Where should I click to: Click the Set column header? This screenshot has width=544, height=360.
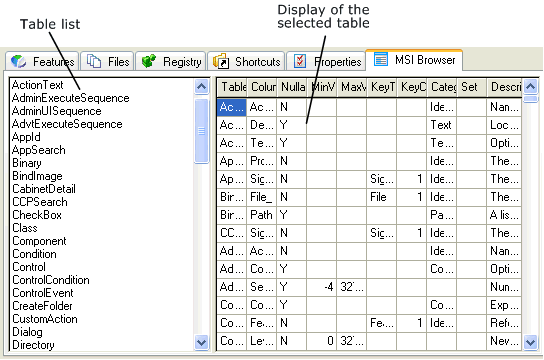click(x=471, y=87)
